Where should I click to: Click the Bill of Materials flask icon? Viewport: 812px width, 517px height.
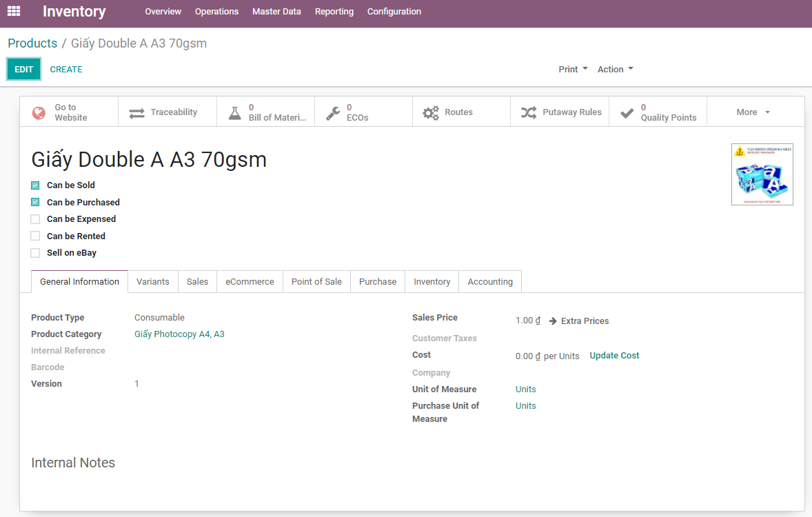click(235, 113)
